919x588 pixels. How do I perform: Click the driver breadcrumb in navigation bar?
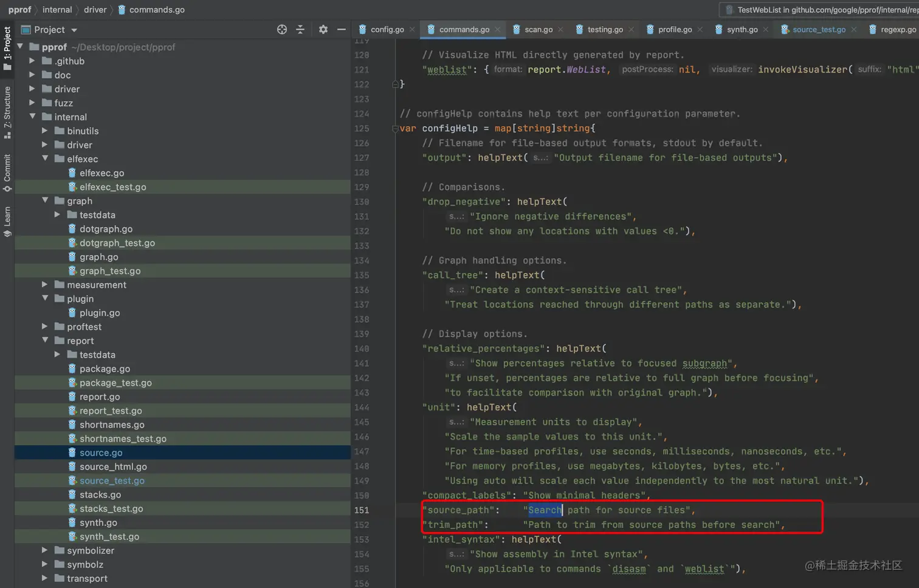click(x=95, y=10)
